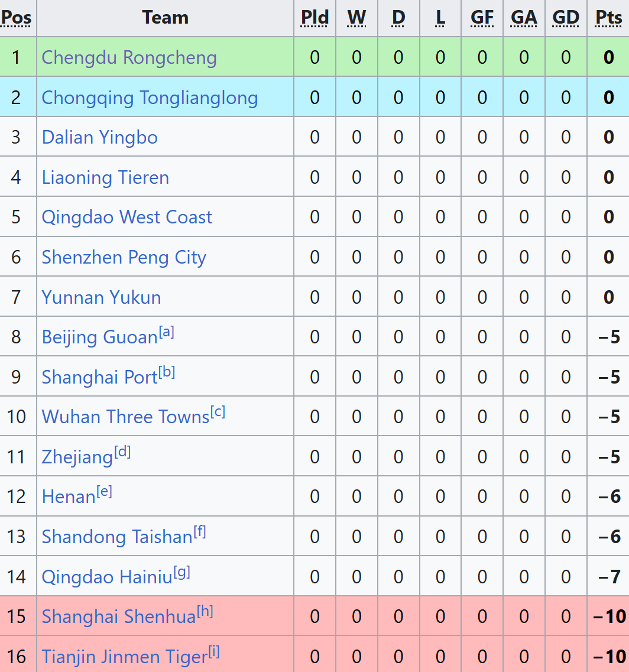Click the Dalian Yingbo link
Screen dimensions: 629x672
click(x=99, y=138)
